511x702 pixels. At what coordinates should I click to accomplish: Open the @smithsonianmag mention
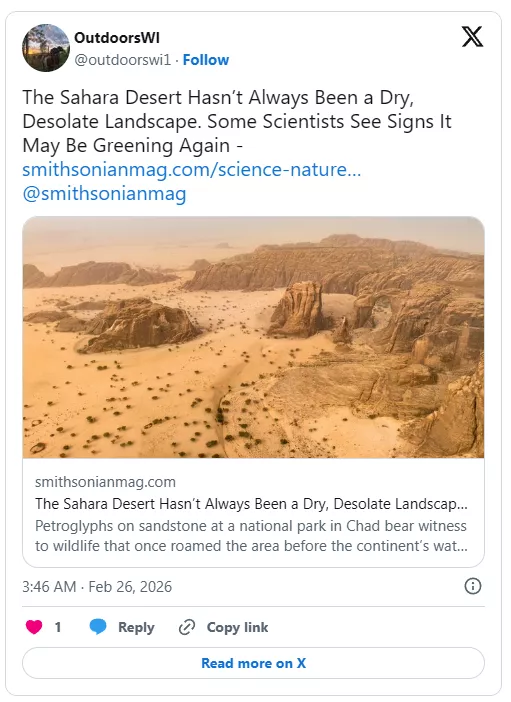[x=104, y=194]
